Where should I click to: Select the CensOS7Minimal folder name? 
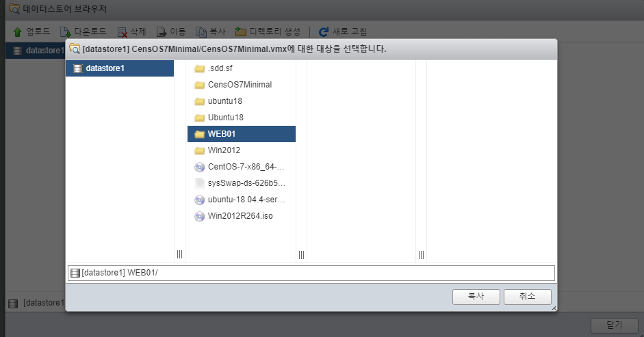(x=240, y=85)
